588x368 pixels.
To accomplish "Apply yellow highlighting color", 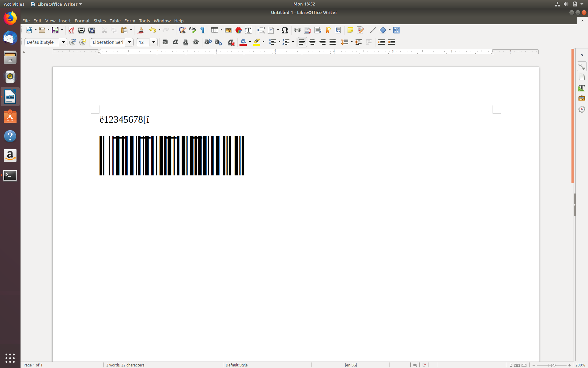I will (x=257, y=42).
